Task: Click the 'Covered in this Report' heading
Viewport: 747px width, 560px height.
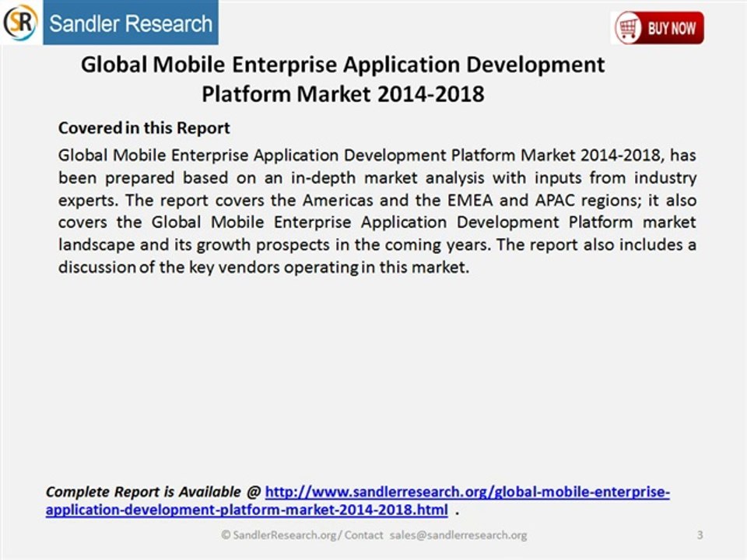Action: click(144, 128)
